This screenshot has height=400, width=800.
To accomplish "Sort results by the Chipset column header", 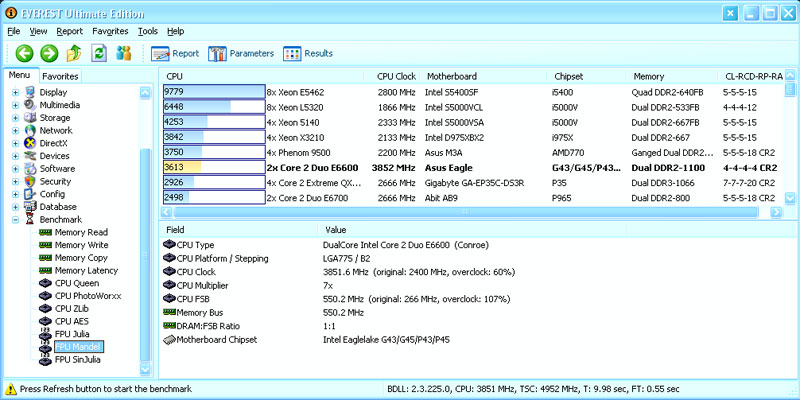I will pyautogui.click(x=588, y=77).
